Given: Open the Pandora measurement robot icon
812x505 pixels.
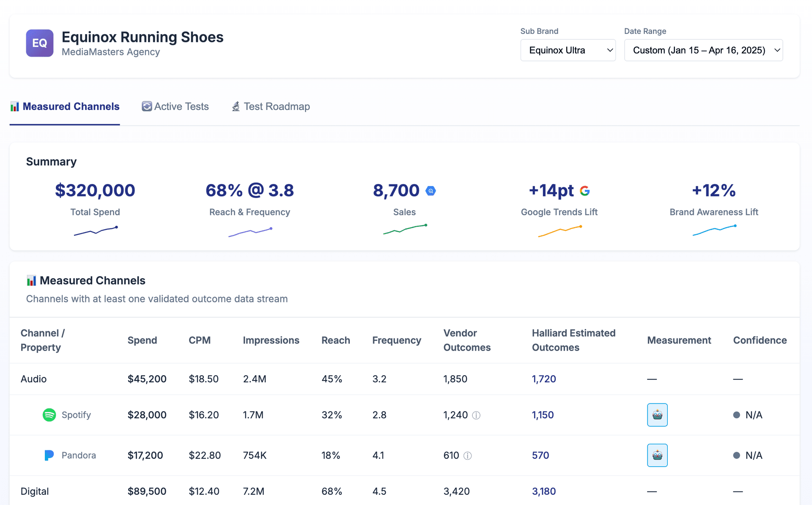Looking at the screenshot, I should pyautogui.click(x=657, y=456).
